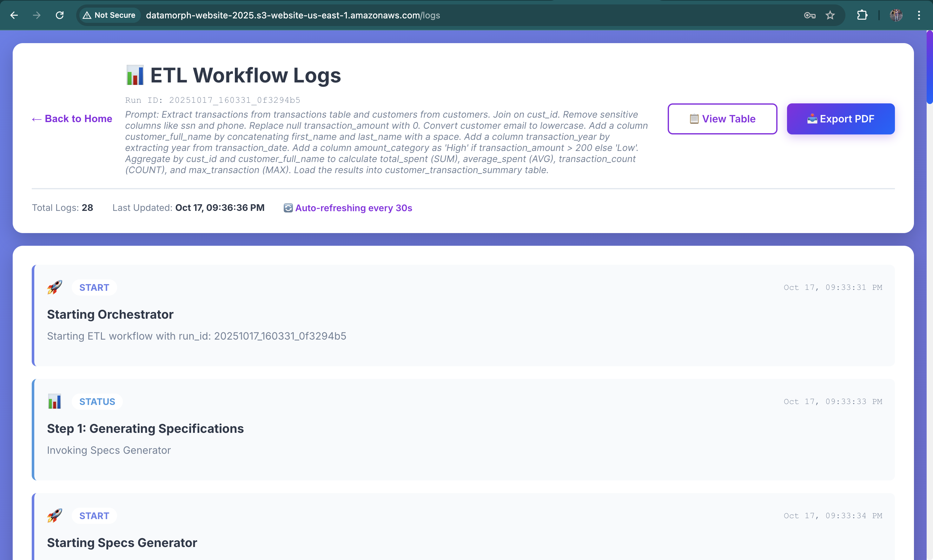Click the browser back arrow
The height and width of the screenshot is (560, 933).
(14, 15)
